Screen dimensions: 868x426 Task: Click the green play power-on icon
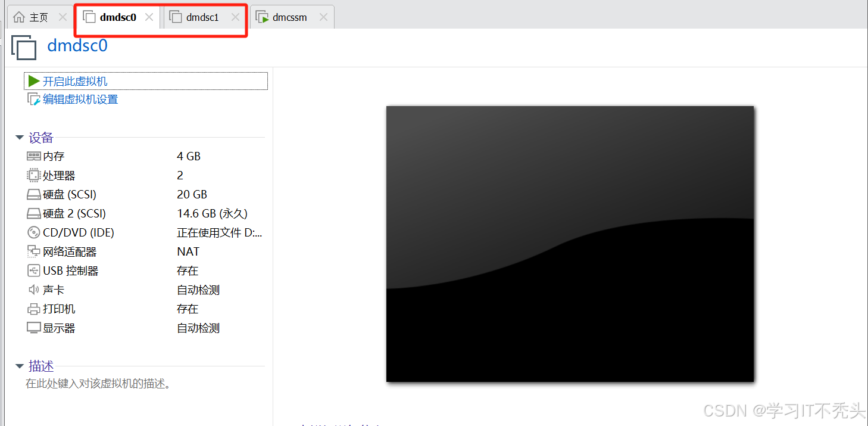coord(34,81)
